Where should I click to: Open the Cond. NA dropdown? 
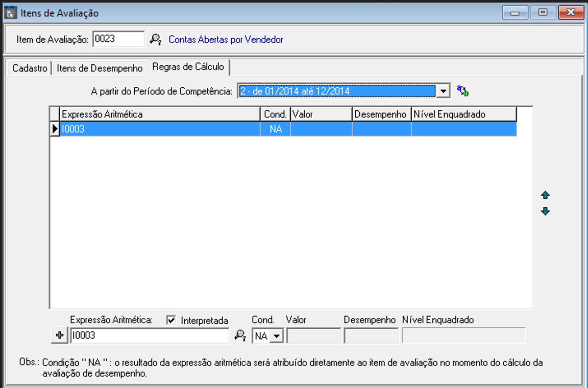(x=277, y=335)
